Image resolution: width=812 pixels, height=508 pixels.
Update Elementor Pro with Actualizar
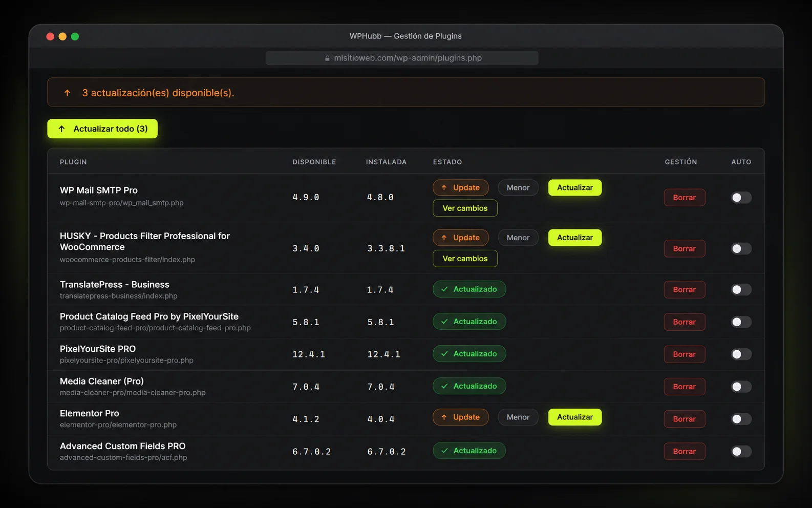point(575,417)
